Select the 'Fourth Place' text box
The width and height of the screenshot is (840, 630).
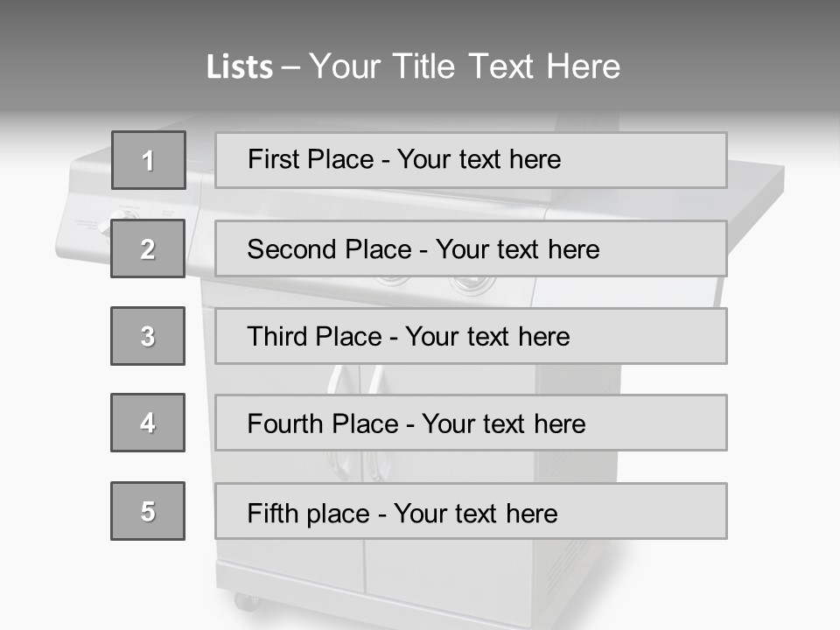tap(471, 423)
